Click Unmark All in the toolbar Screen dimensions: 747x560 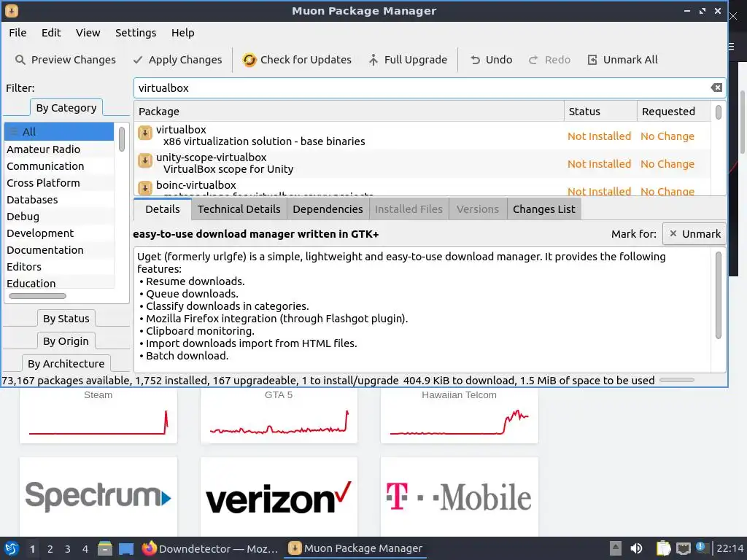(623, 60)
